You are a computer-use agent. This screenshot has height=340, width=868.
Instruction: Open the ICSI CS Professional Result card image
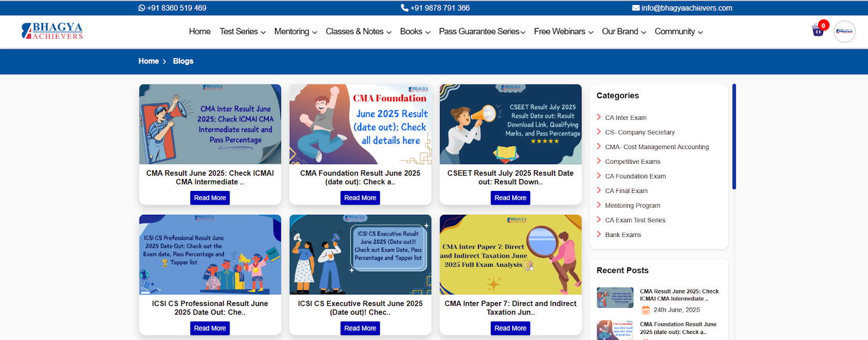(x=210, y=255)
